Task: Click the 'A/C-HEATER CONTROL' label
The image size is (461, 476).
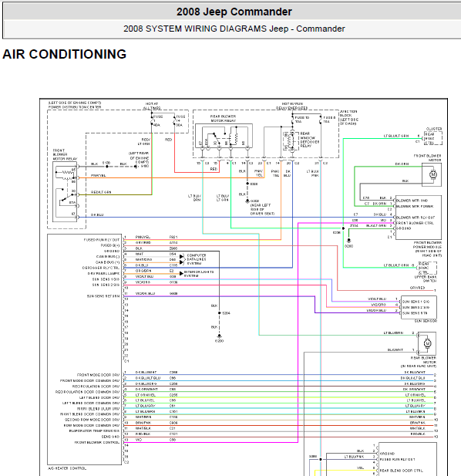Action: [67, 468]
